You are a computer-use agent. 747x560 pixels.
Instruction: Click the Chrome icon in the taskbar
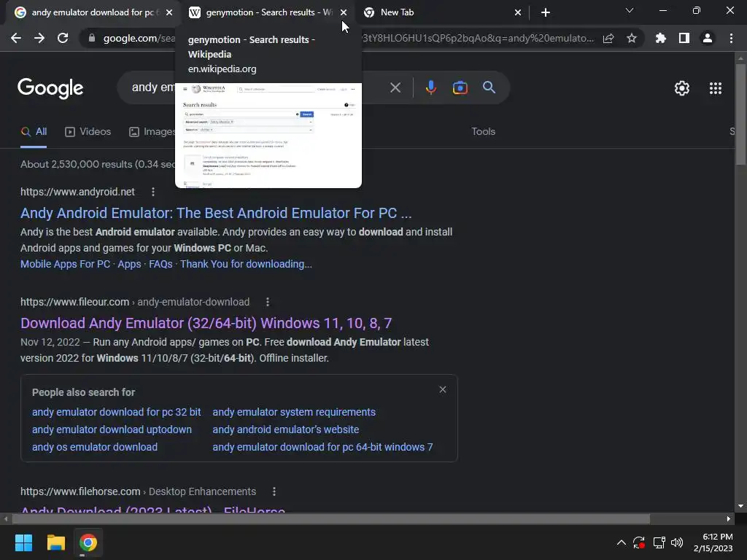click(88, 542)
